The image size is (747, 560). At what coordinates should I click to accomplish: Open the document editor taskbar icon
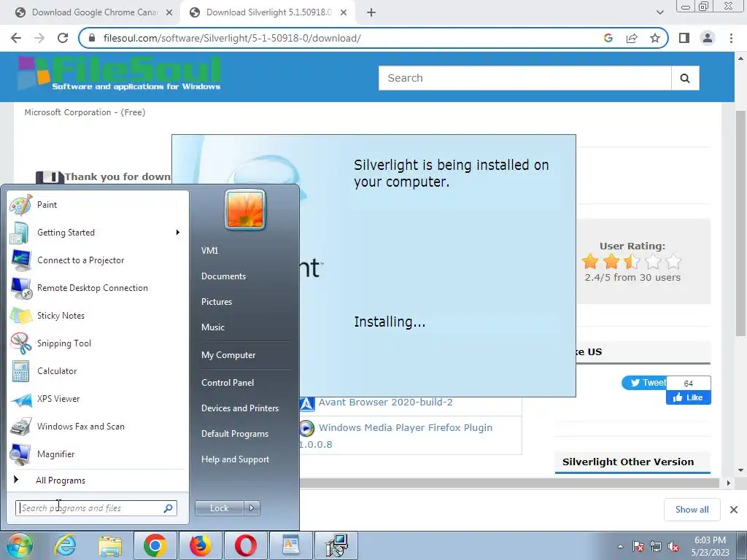tap(290, 545)
